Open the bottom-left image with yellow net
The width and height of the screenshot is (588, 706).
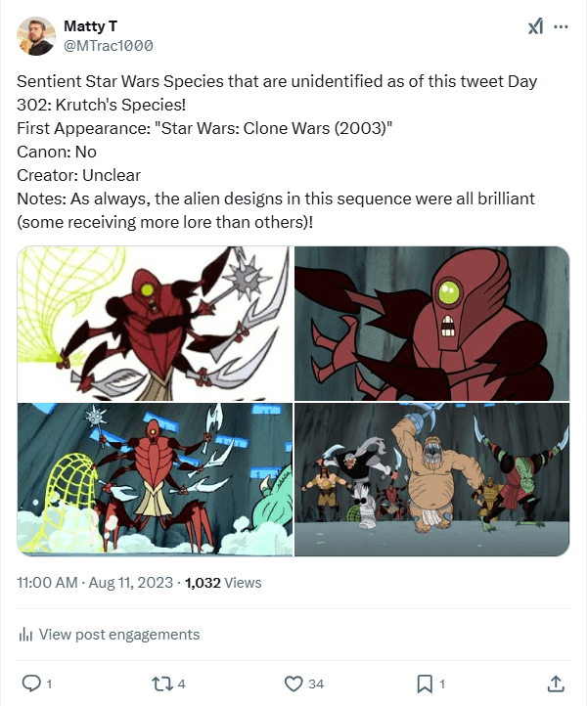pos(155,479)
